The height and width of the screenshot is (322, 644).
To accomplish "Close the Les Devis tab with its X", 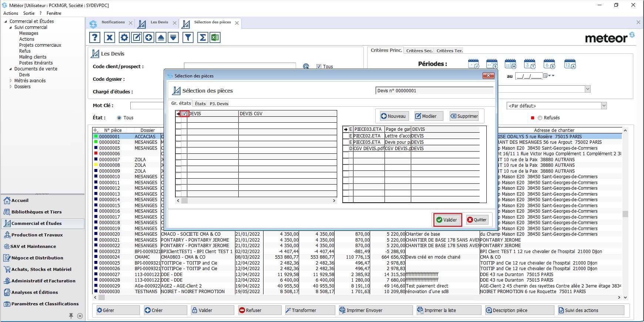I will point(175,23).
